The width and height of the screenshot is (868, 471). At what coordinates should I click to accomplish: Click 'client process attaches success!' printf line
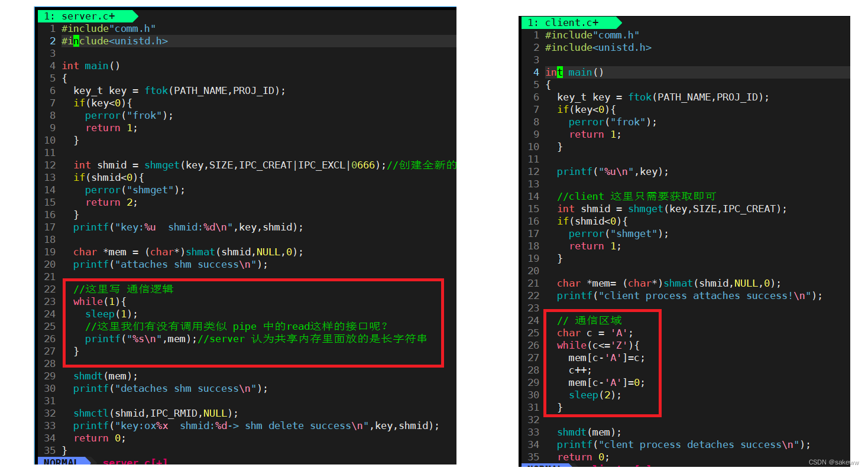(690, 295)
